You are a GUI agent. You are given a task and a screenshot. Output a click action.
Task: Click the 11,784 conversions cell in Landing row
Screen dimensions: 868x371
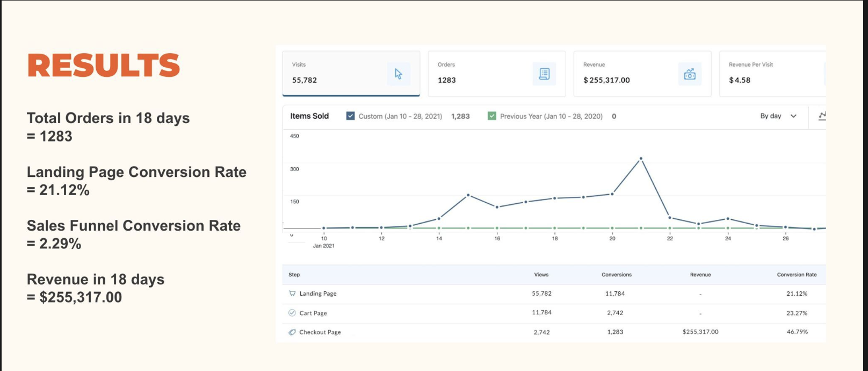615,294
